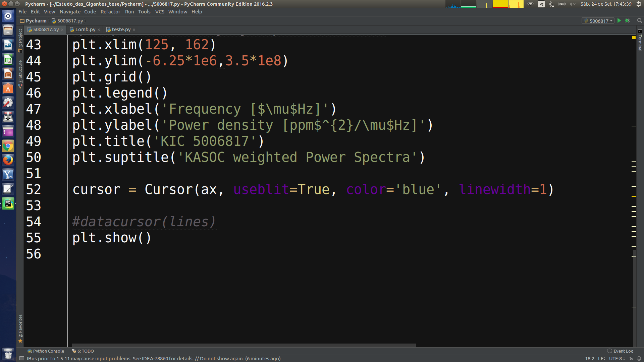Open Pt keyboard layout indicator

541,4
